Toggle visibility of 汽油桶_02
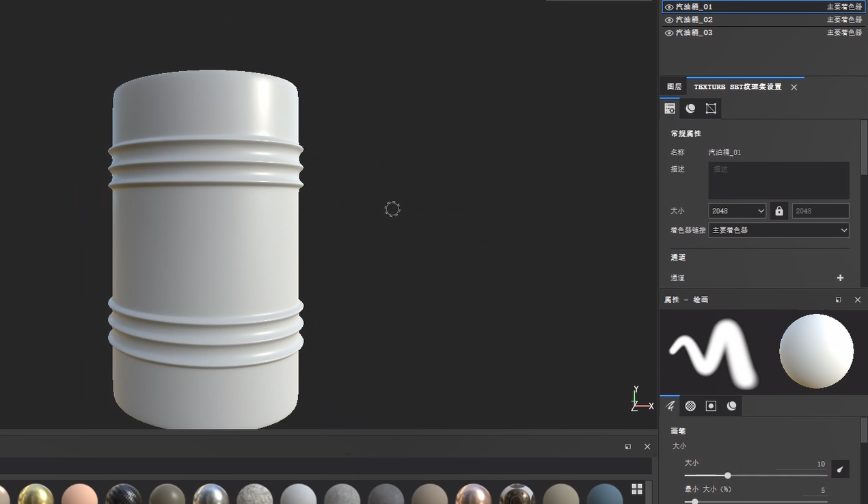Screen dimensions: 868x504 point(669,20)
